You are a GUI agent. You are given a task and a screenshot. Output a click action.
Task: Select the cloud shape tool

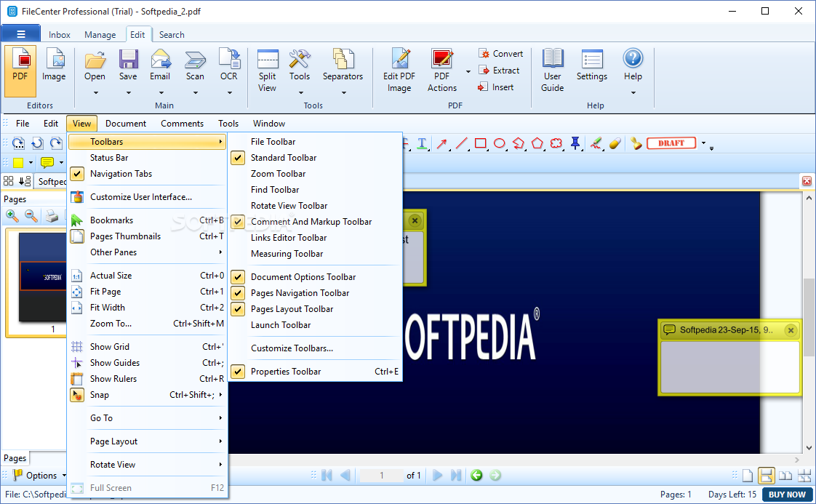click(556, 143)
